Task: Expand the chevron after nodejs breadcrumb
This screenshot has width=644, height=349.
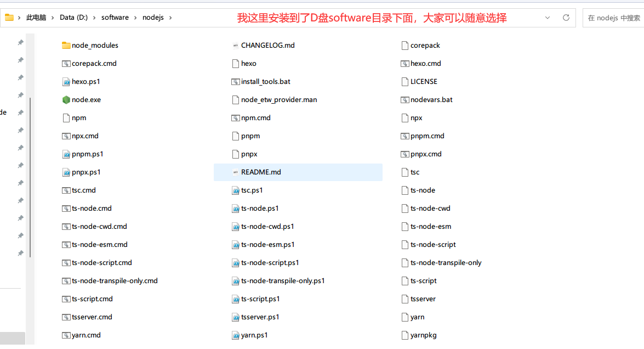Action: [170, 18]
